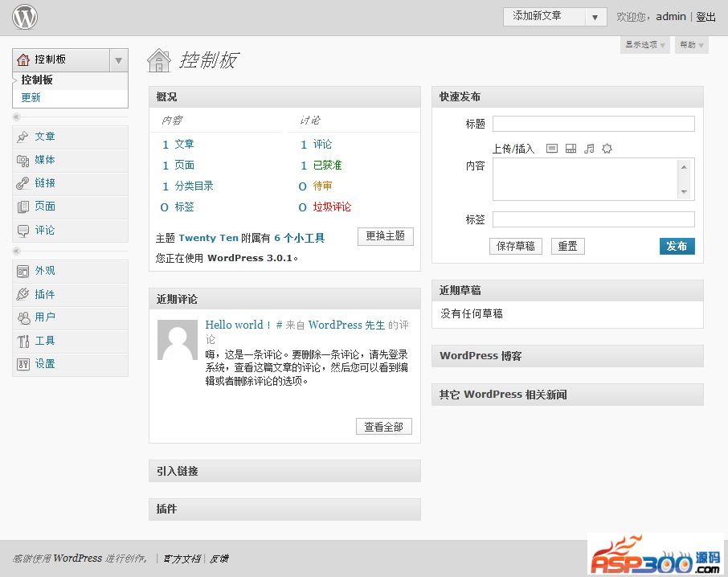Open the 显示选项 screen options tab

tap(645, 44)
